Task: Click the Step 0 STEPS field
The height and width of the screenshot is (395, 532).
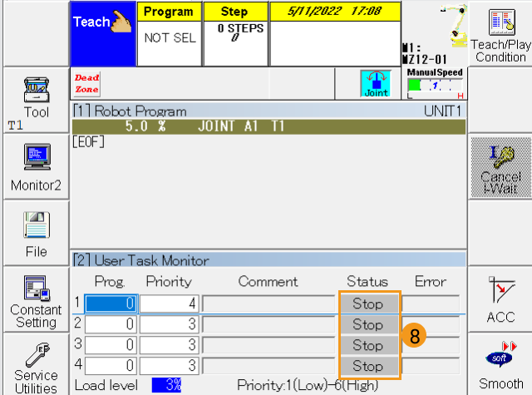Action: pos(235,34)
